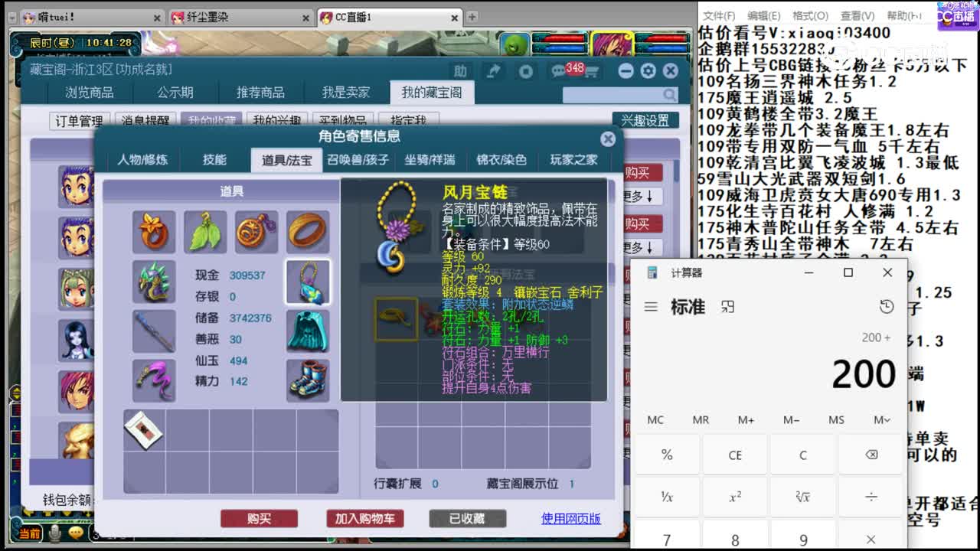Select the blue boots equipment icon

[x=308, y=380]
